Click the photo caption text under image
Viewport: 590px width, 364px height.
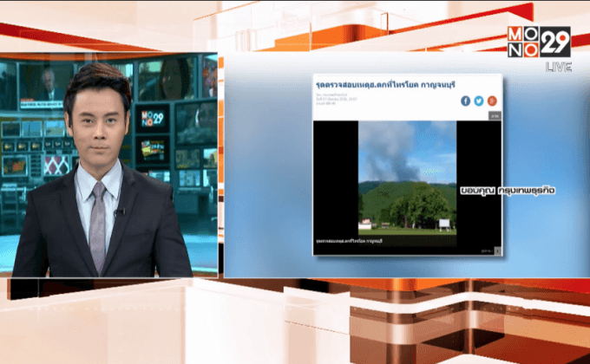click(350, 241)
